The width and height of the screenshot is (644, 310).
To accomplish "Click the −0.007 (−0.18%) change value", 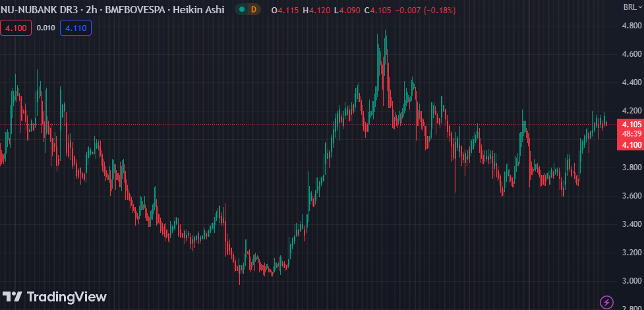I will point(425,11).
